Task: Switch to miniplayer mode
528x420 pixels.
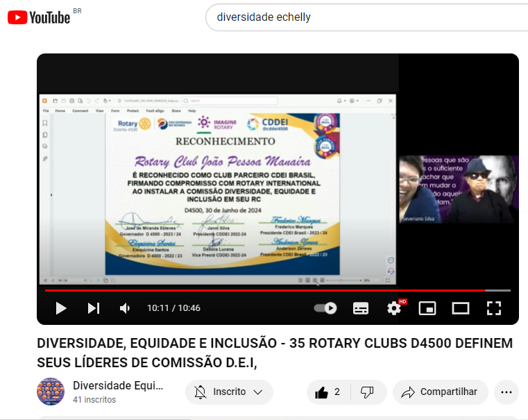Action: (427, 308)
